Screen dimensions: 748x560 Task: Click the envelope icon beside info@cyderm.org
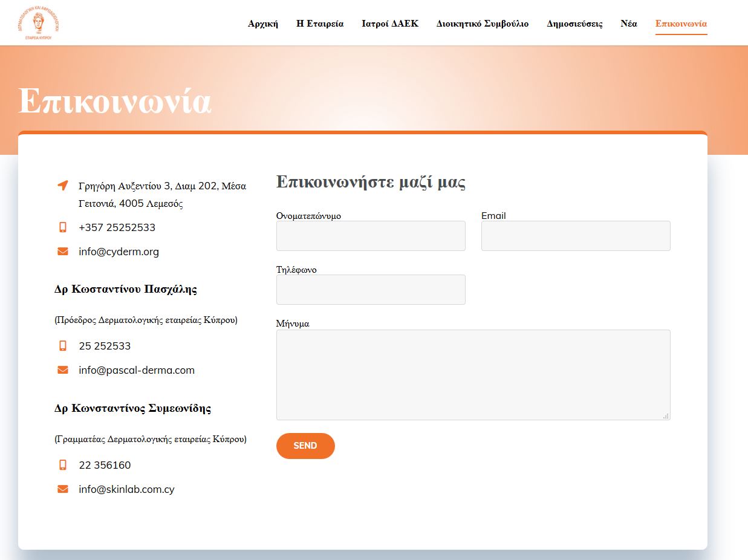tap(62, 252)
